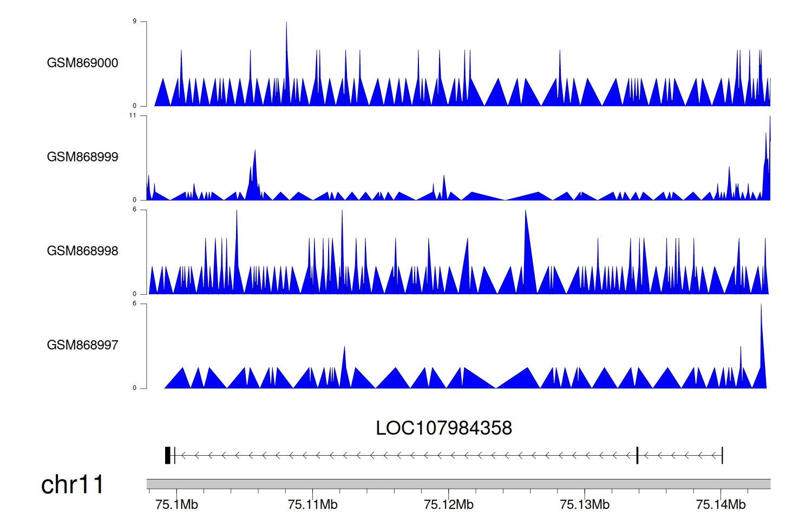Click the GSM869000 track label
The image size is (812, 531).
(x=82, y=63)
